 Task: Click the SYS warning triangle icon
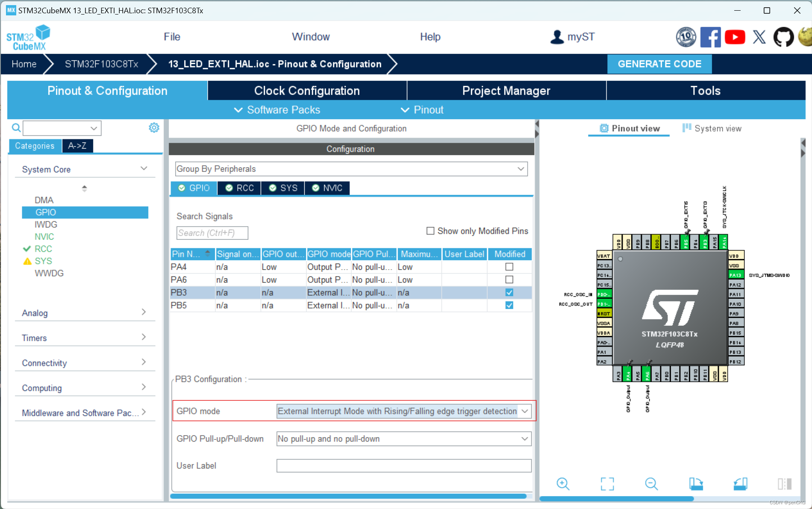coord(27,261)
